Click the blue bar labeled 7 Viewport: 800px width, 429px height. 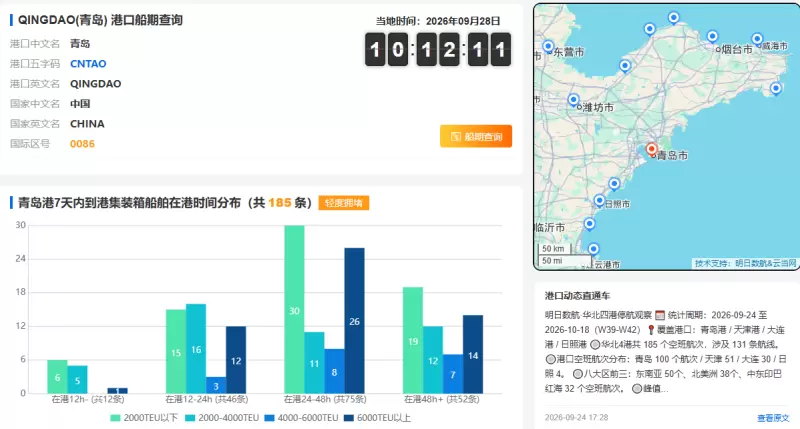point(453,374)
